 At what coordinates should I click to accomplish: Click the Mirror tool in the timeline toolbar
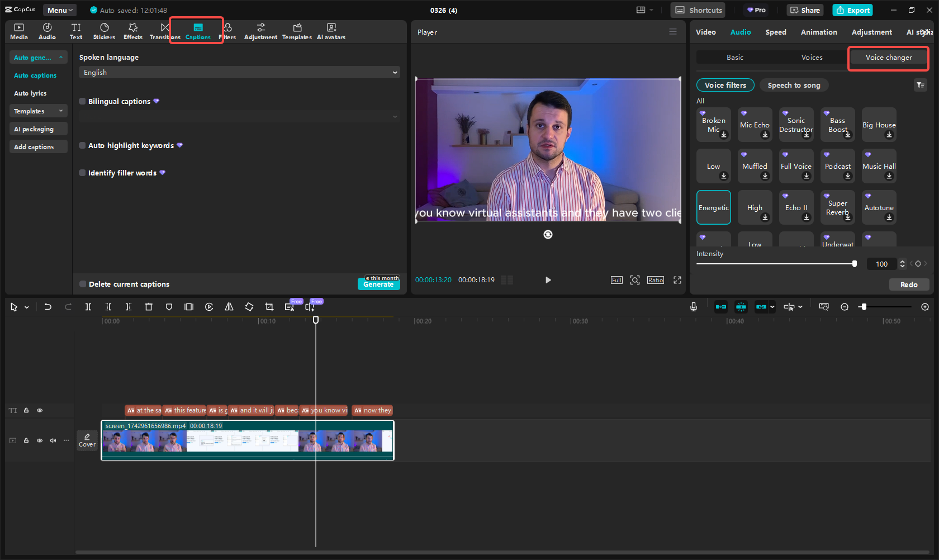click(x=229, y=306)
